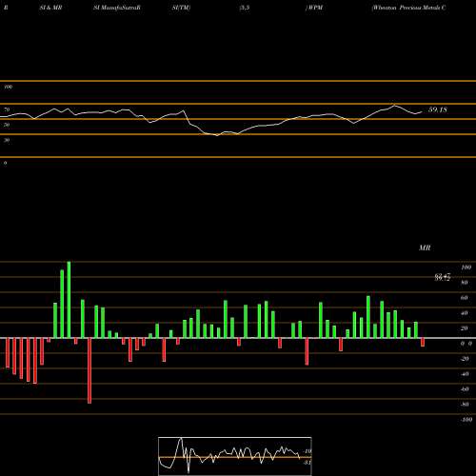Click the 'SI & MR' header label
Viewport: 476px width, 476px height.
point(50,8)
